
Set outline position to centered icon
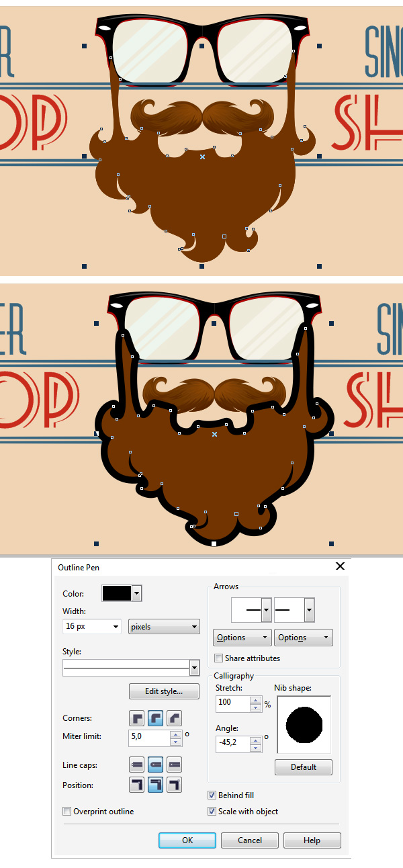tap(156, 785)
